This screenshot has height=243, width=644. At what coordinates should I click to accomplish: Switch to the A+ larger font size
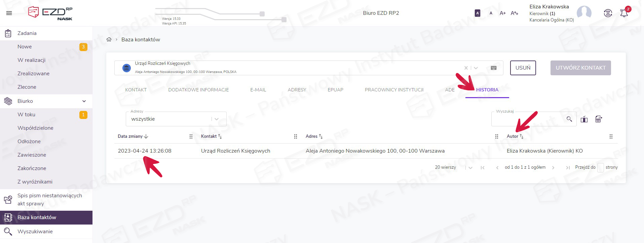(x=502, y=13)
